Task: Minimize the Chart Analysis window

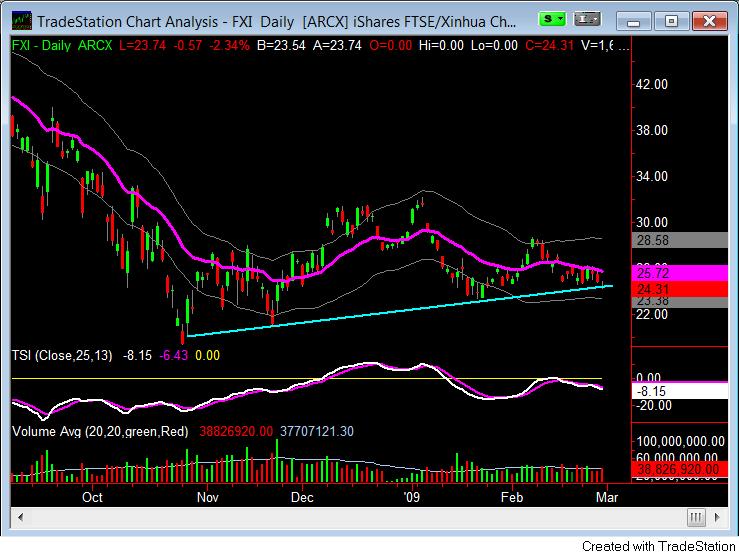Action: 634,22
